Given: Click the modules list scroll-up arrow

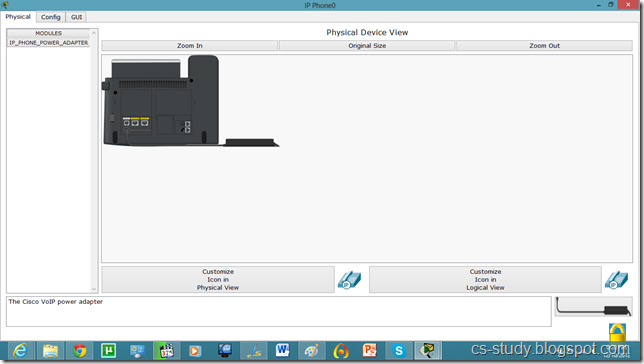Looking at the screenshot, I should click(x=94, y=33).
